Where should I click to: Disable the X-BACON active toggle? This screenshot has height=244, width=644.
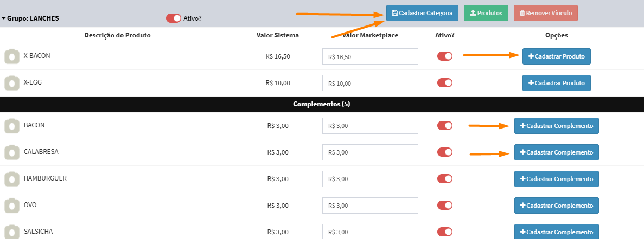pos(445,56)
